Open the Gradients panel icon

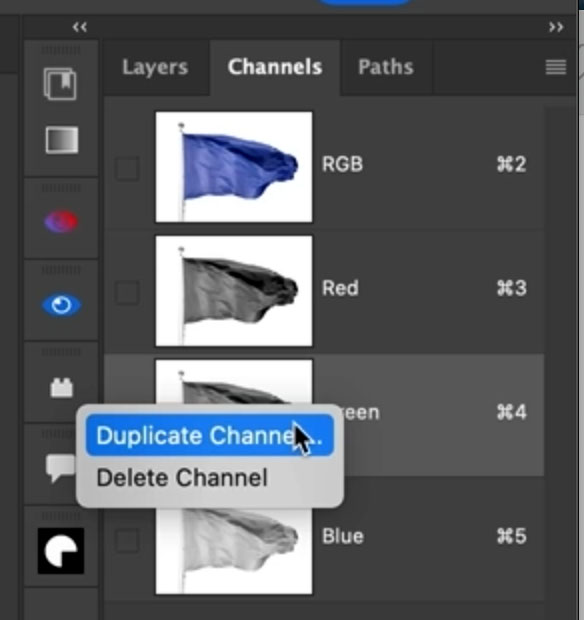(x=62, y=140)
